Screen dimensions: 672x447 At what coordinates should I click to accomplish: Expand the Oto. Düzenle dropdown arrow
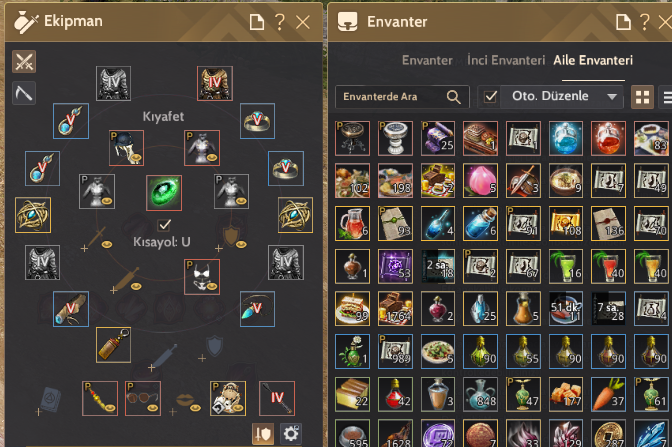[x=612, y=96]
